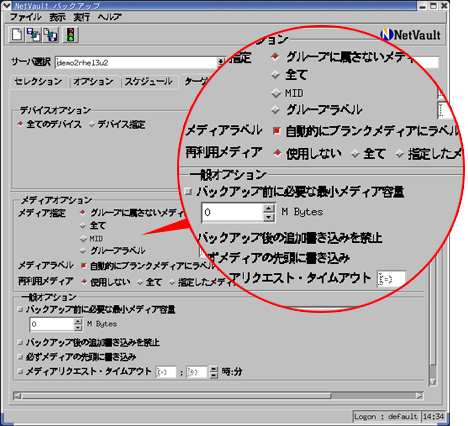Click the Save job toolbar icon
This screenshot has height=426, width=468.
tap(51, 35)
